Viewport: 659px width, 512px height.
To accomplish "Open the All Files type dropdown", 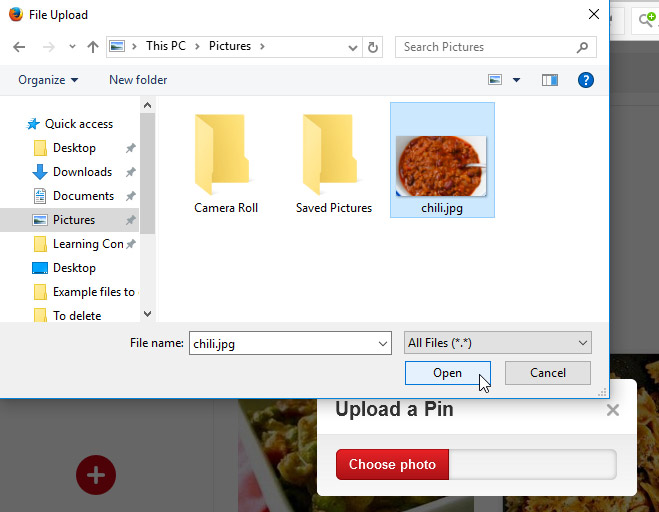I will pyautogui.click(x=497, y=343).
